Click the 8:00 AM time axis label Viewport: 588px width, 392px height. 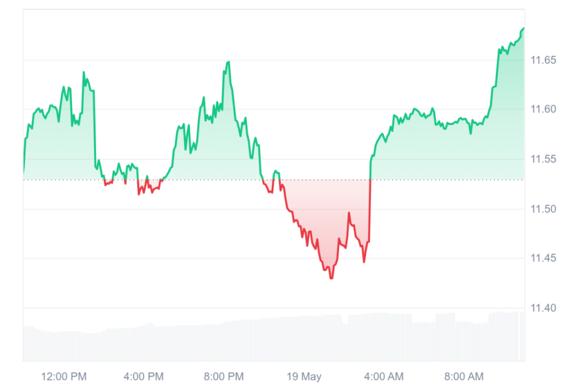pyautogui.click(x=464, y=376)
